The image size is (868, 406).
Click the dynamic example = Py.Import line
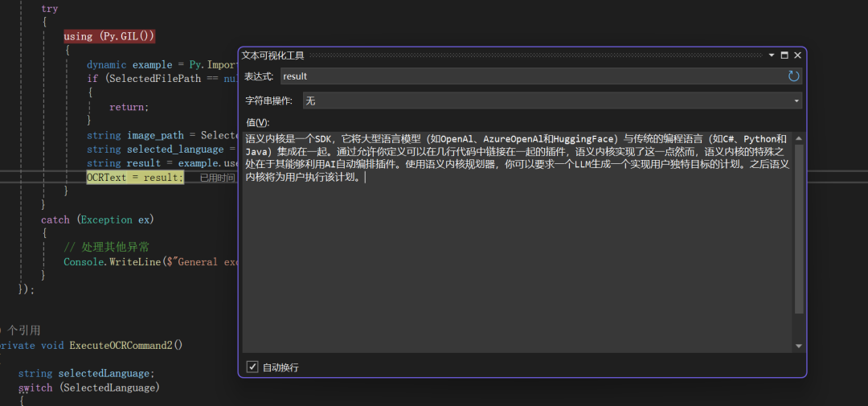tap(162, 65)
